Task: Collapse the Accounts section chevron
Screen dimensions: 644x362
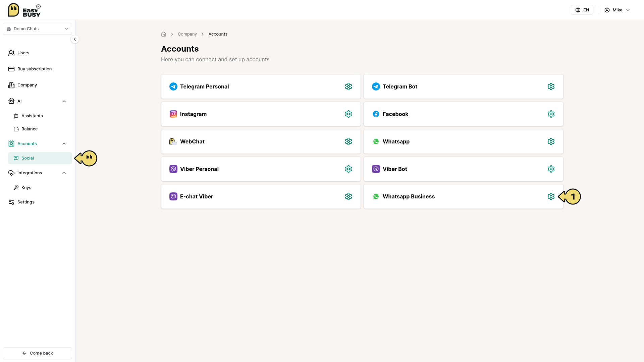Action: (x=64, y=143)
